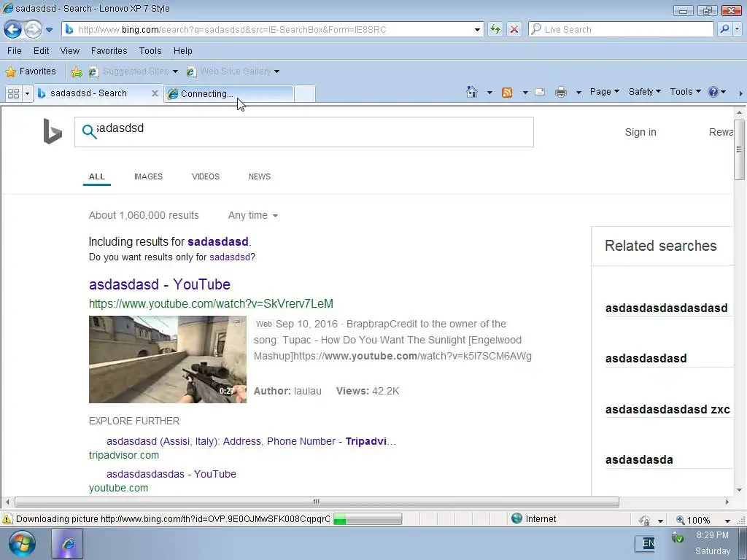Click the Home icon in command bar
This screenshot has width=747, height=560.
[472, 92]
